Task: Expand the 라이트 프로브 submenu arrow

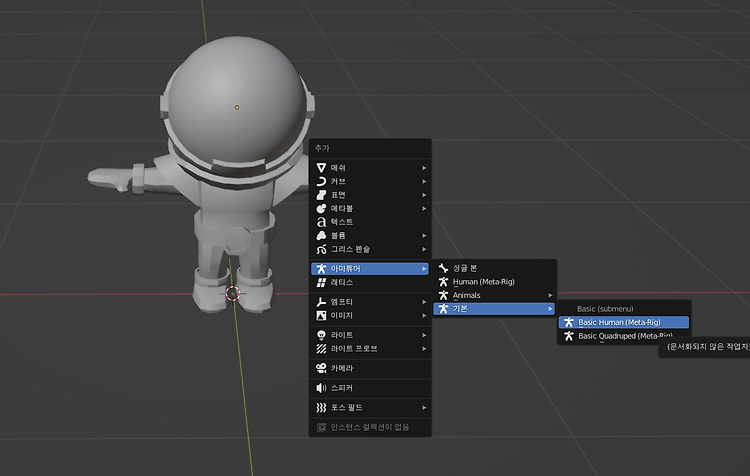Action: pos(424,349)
